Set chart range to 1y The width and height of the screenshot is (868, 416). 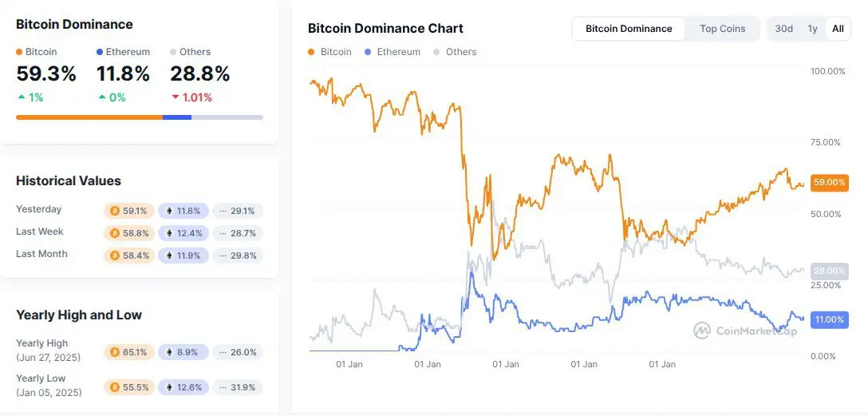click(x=812, y=29)
